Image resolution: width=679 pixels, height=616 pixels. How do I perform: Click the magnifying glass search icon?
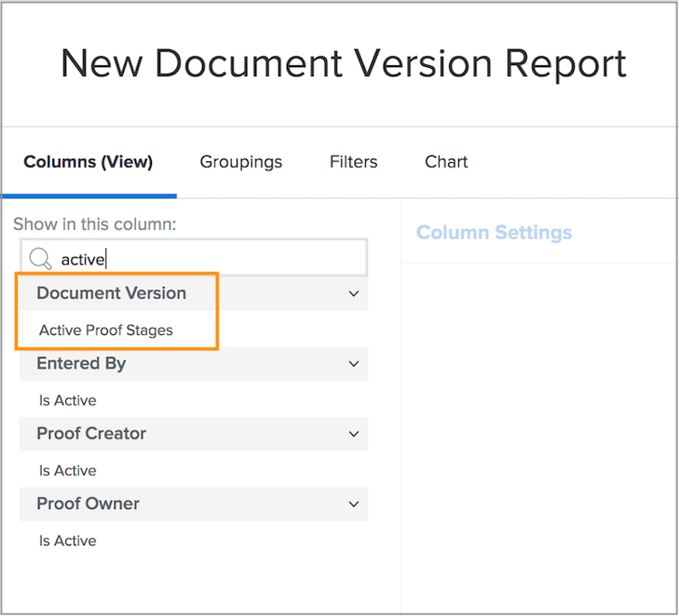(x=40, y=259)
